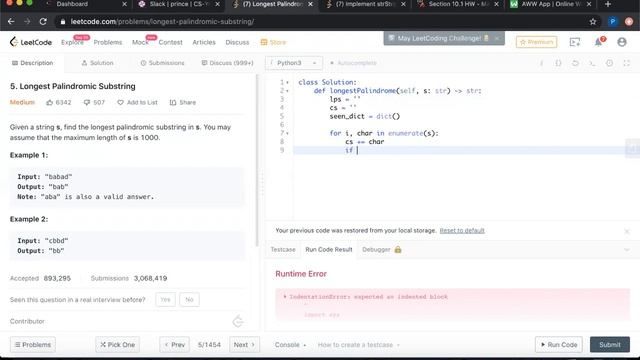Viewport: 640px width, 360px height.
Task: Collapse the result panel chevron
Action: 627,249
